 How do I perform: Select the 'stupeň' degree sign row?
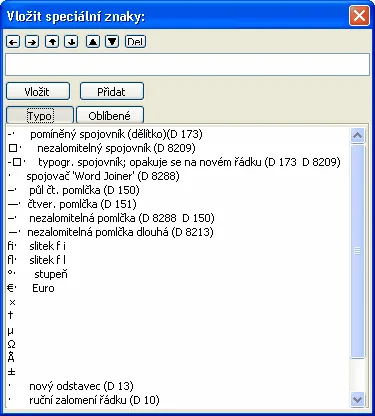click(x=178, y=274)
